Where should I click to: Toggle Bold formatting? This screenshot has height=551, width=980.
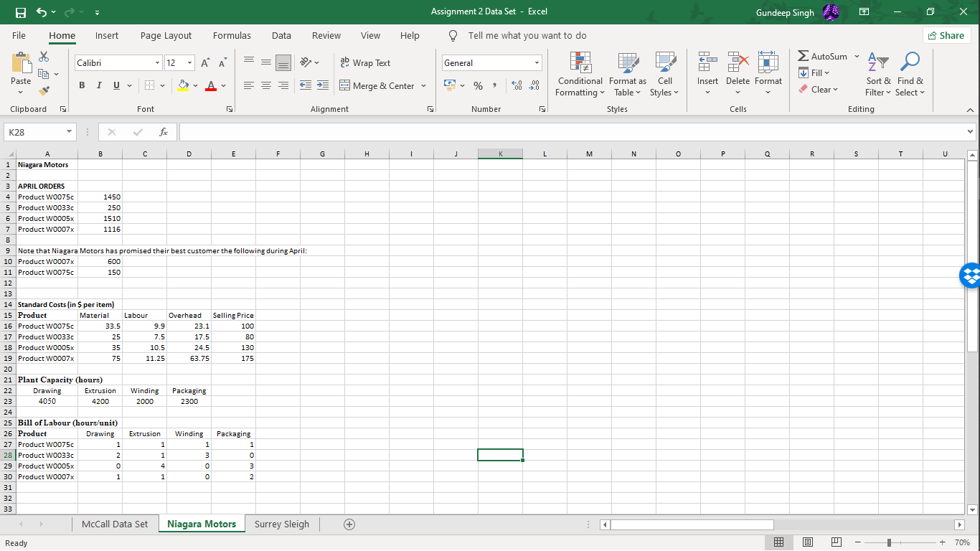tap(83, 86)
